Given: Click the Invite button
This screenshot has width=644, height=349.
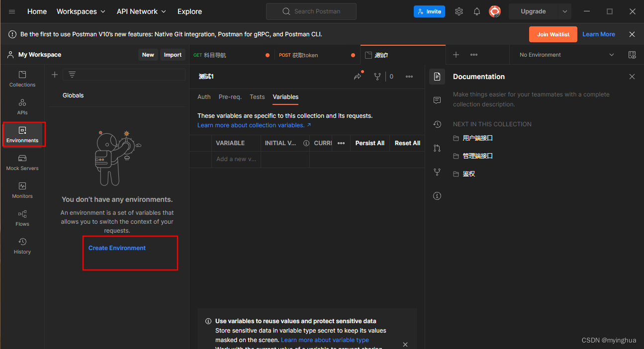Looking at the screenshot, I should pyautogui.click(x=429, y=11).
